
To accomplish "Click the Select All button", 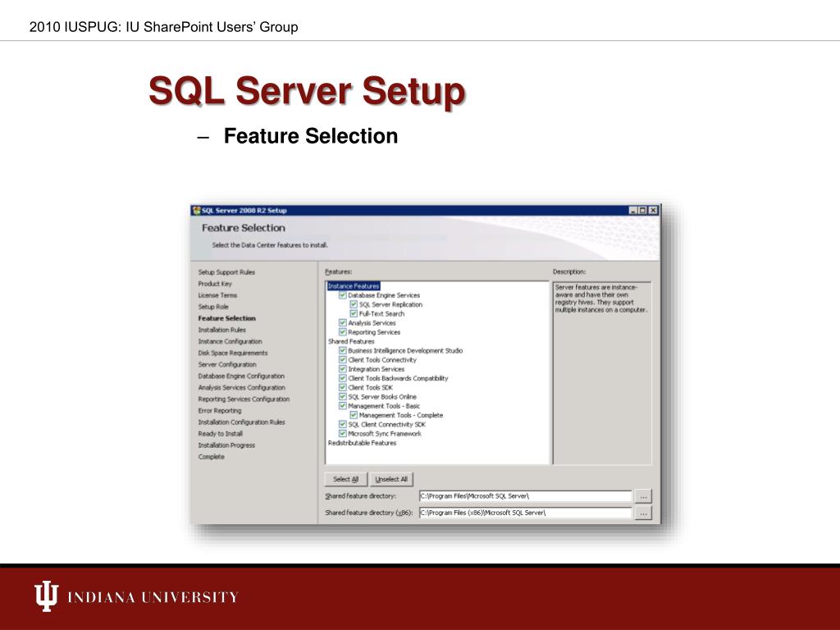I will 345,479.
